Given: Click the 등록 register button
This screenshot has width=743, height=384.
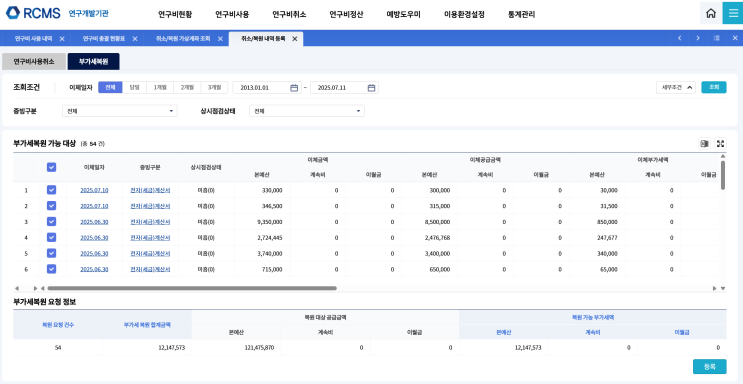Looking at the screenshot, I should (709, 366).
